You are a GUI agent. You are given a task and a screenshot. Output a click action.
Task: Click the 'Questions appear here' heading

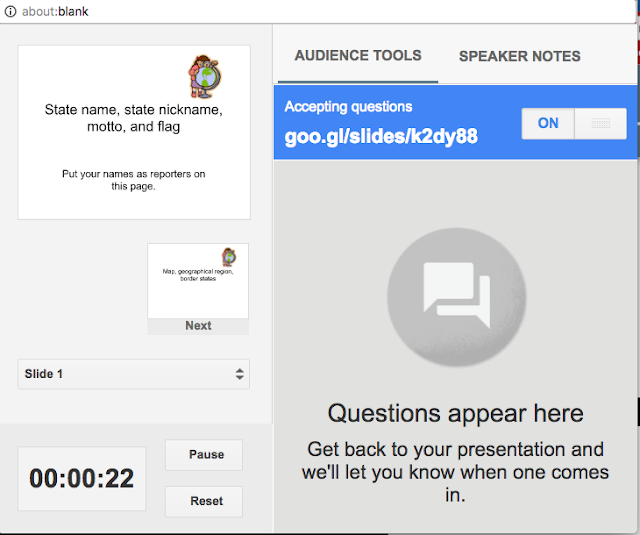456,413
